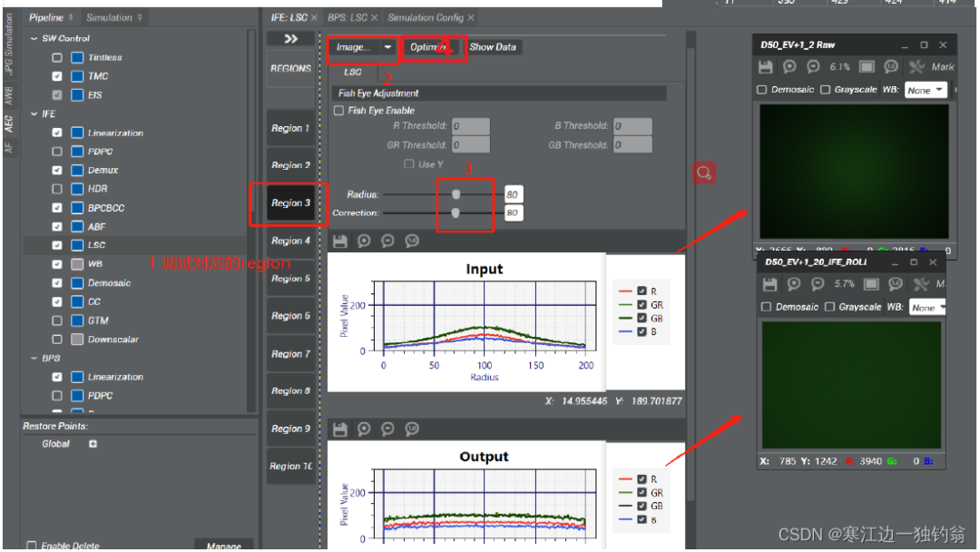The width and height of the screenshot is (980, 552).
Task: Select the Region 8 button
Action: point(290,391)
